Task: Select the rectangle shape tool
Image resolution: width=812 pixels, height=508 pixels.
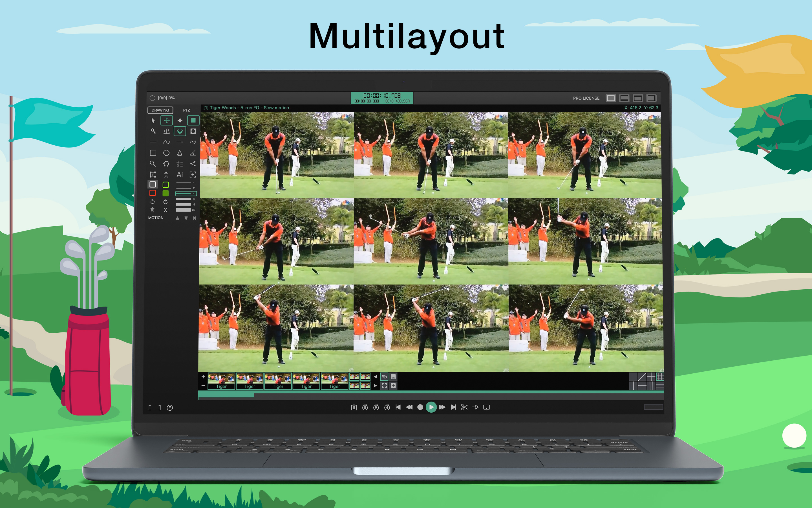Action: (153, 153)
